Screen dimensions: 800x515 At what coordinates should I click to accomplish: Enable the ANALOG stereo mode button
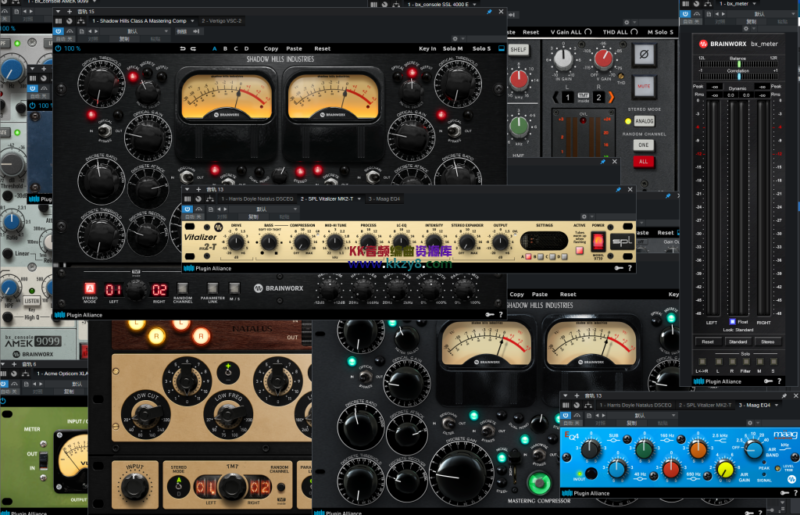pyautogui.click(x=644, y=121)
